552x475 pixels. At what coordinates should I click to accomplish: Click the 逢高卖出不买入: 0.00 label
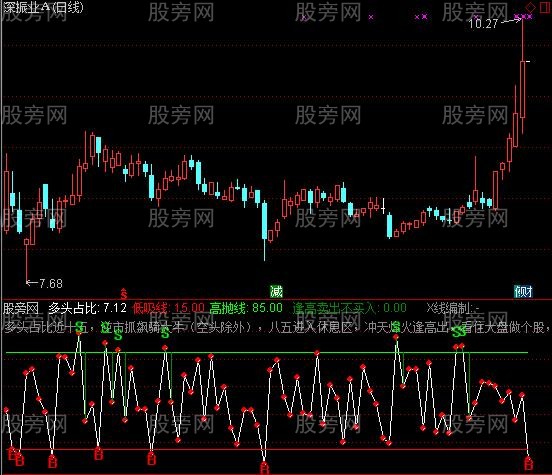350,308
